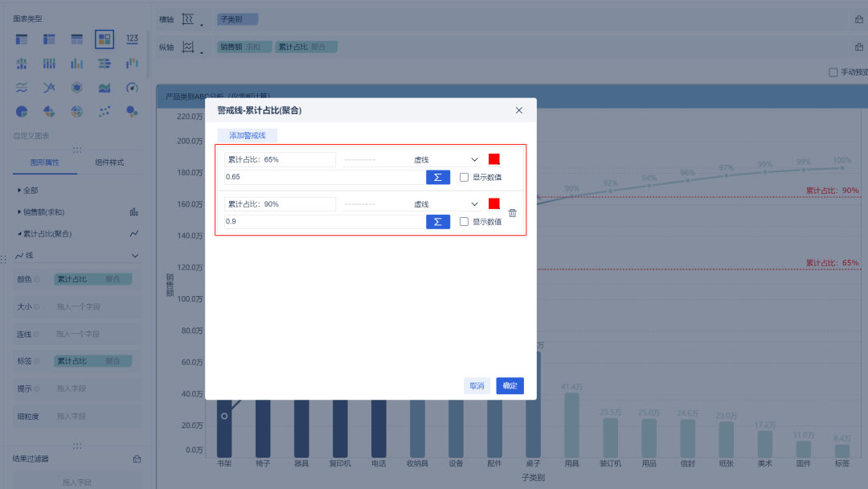Open 虚线 line style dropdown for 90% line
868x489 pixels.
(x=411, y=204)
